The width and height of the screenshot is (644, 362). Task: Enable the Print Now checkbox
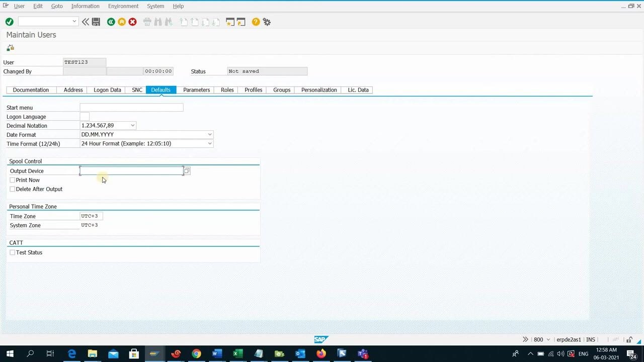(13, 180)
